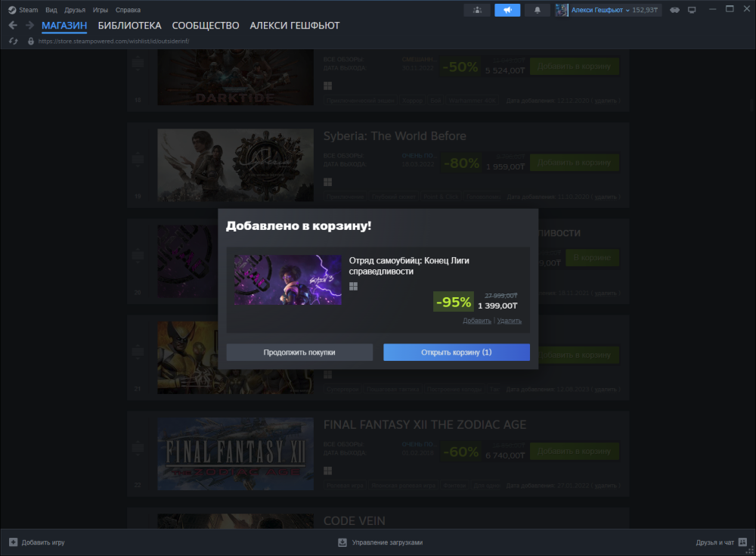756x556 pixels.
Task: Go to the СООБЩЕСТВО tab
Action: pos(206,26)
